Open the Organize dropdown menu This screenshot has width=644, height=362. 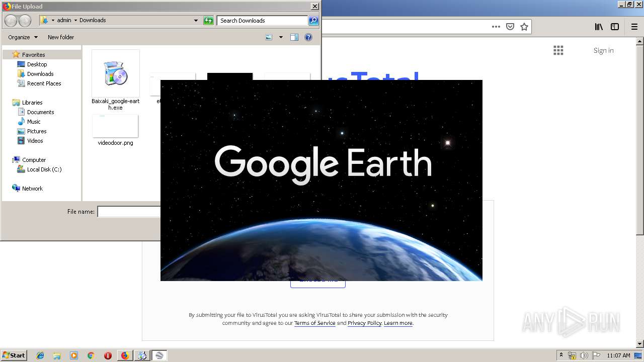23,37
